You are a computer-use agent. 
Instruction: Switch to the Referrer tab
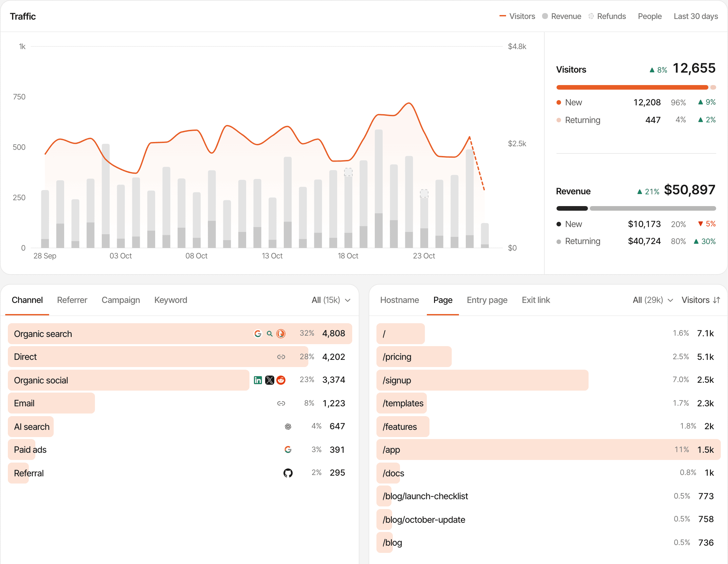pos(72,300)
